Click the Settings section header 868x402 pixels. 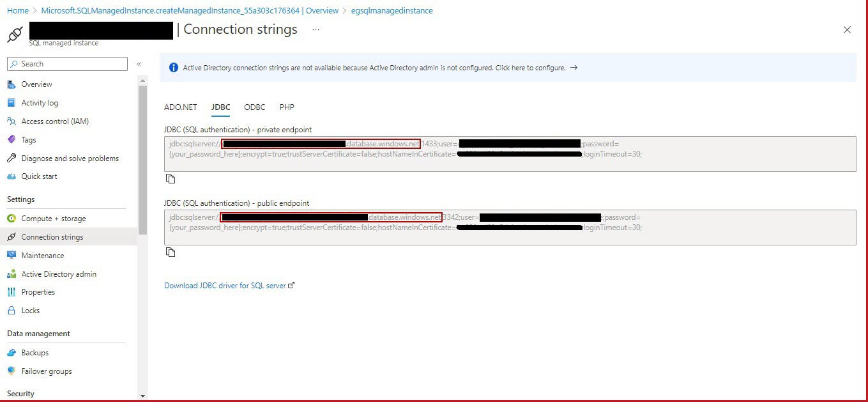(x=21, y=199)
